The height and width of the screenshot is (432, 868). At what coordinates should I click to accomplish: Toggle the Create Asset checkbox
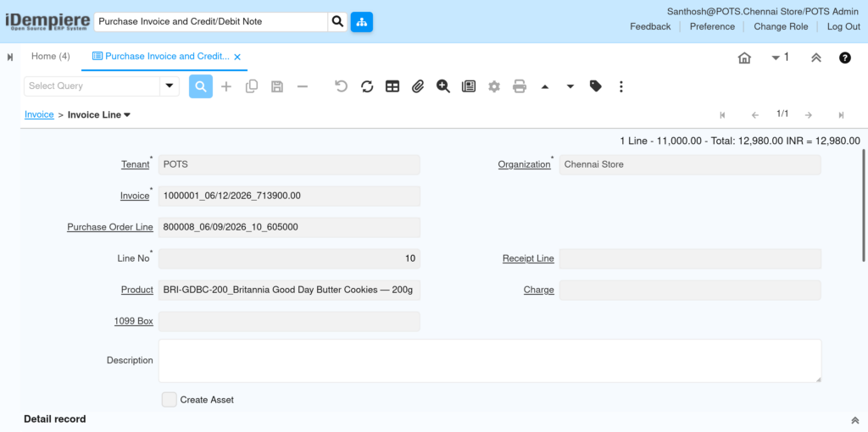(170, 399)
